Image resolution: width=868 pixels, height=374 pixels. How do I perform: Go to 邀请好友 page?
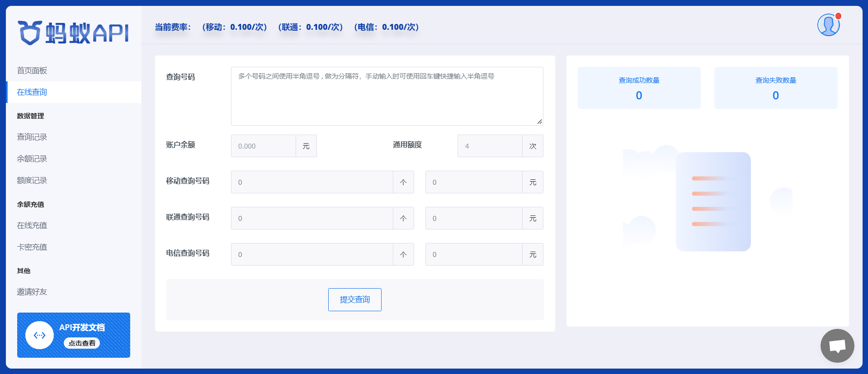point(32,292)
